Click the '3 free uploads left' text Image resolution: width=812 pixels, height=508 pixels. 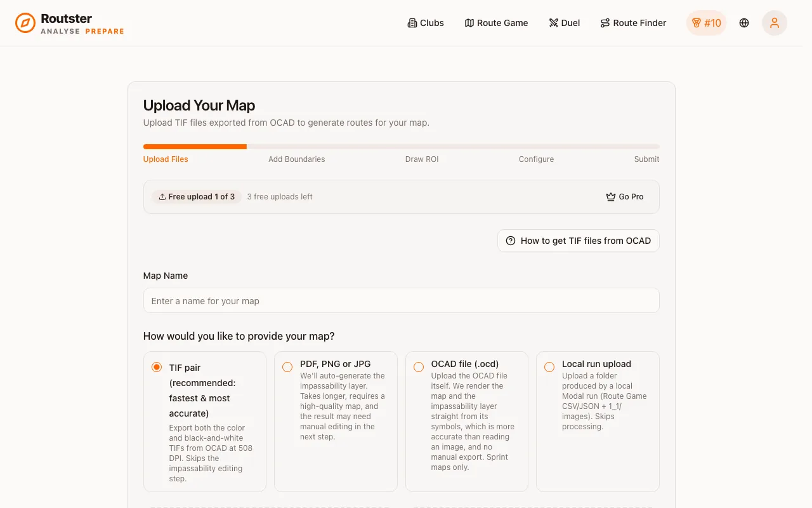(x=280, y=197)
